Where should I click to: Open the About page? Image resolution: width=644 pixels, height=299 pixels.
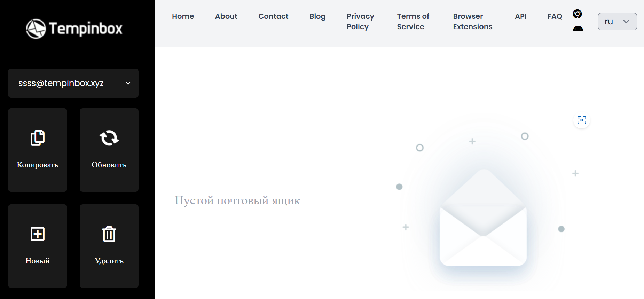[x=226, y=16]
